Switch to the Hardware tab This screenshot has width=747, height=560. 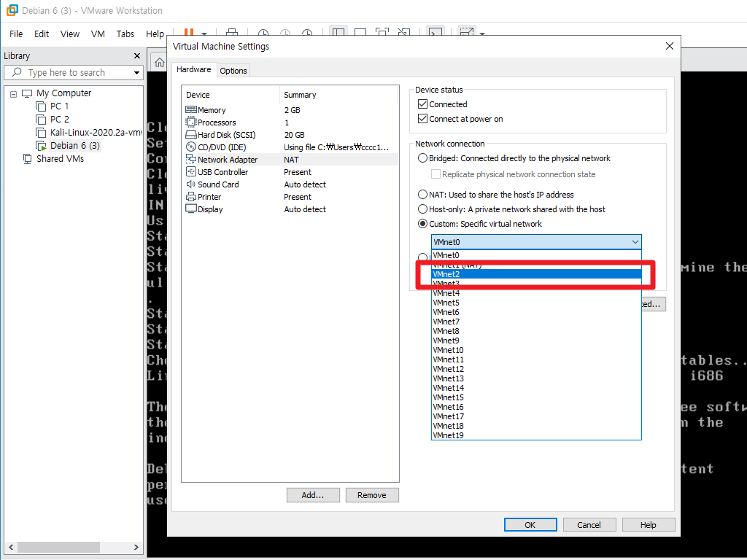pos(194,69)
